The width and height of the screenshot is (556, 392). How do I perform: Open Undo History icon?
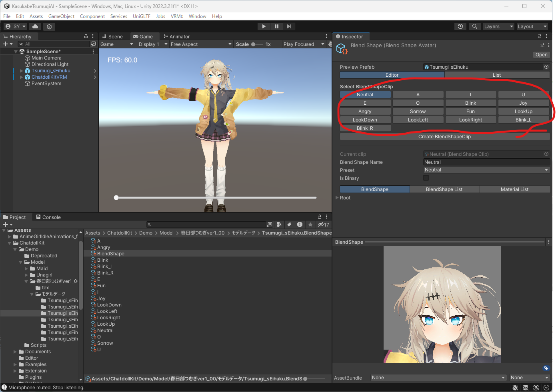(460, 26)
